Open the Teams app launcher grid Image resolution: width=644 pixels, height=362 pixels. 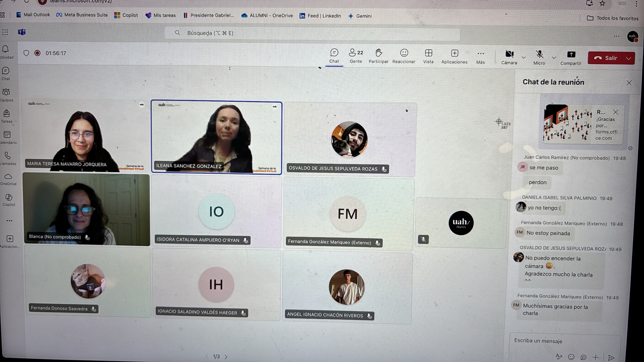click(x=5, y=32)
